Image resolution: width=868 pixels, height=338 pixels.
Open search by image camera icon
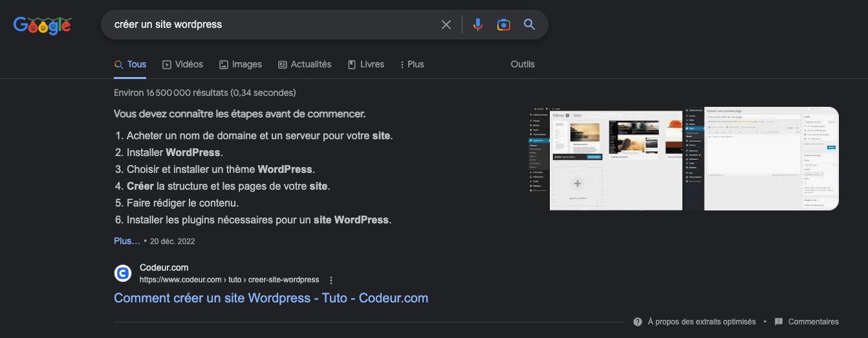point(503,25)
